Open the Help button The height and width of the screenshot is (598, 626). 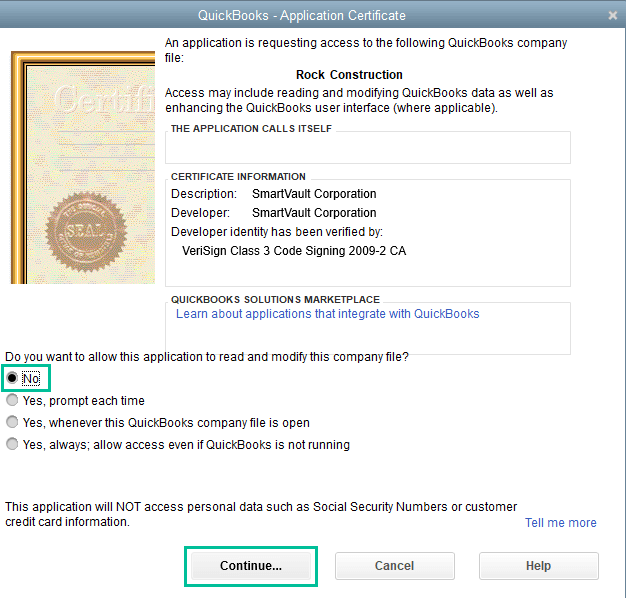(x=539, y=566)
